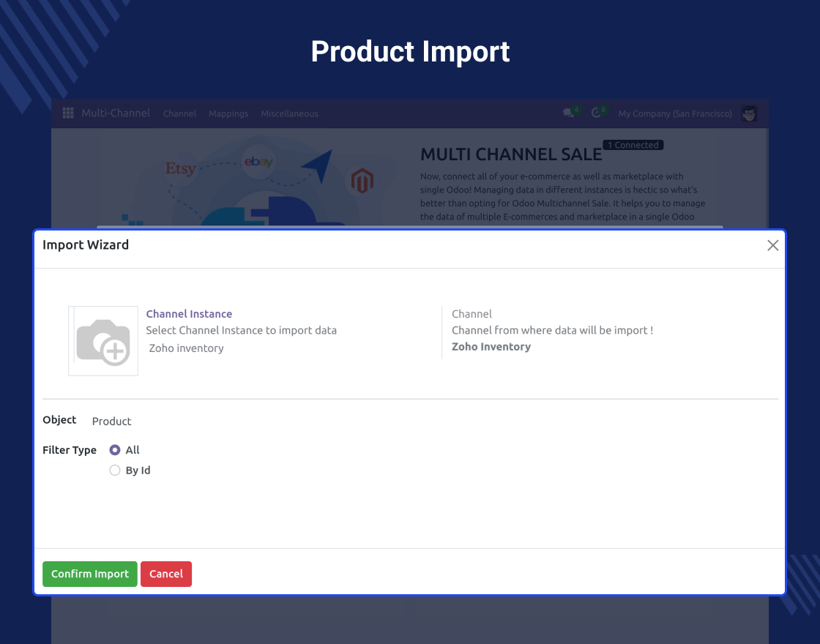The width and height of the screenshot is (820, 644).
Task: Click 'Channel from where data will be import !' text
Action: click(552, 330)
